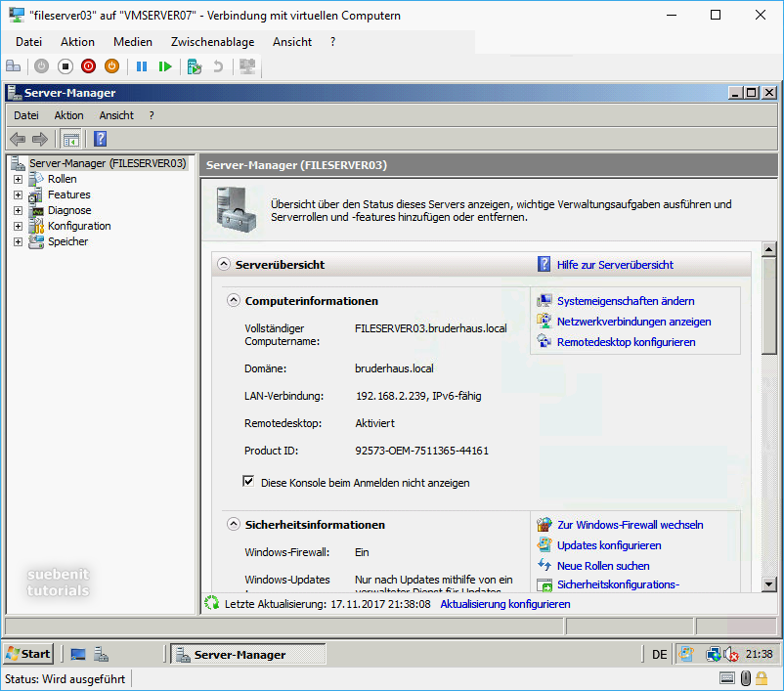The image size is (784, 691).
Task: Click the scrollbar up arrow
Action: point(768,249)
